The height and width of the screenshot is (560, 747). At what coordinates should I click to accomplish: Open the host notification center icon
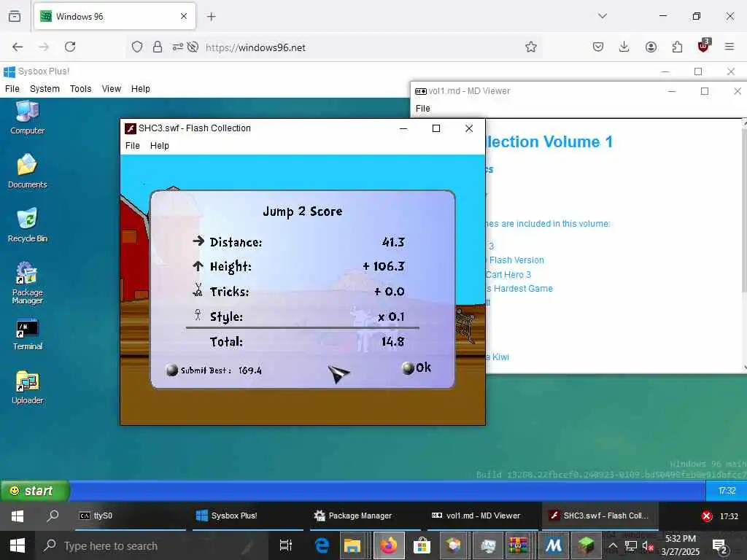click(x=719, y=545)
